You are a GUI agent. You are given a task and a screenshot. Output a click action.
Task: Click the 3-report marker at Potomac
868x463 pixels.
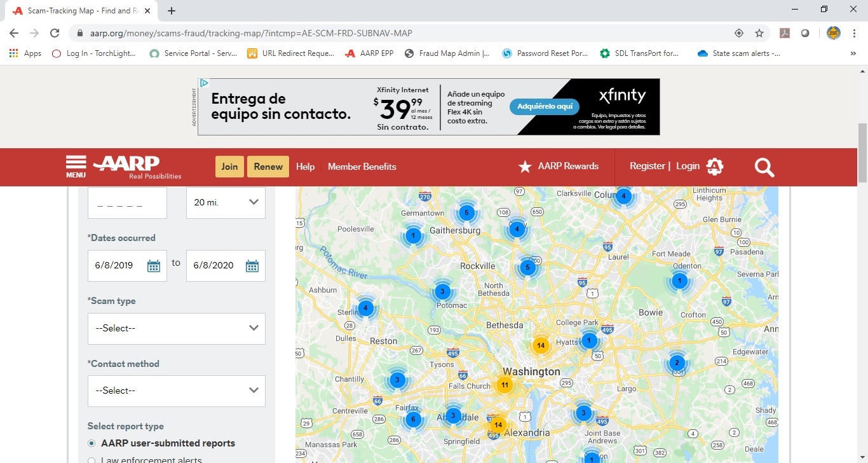[x=443, y=292]
